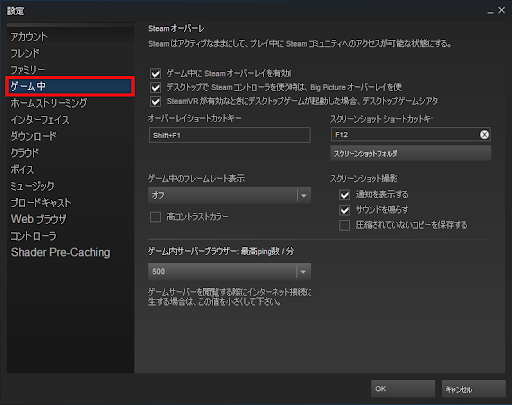Toggle 通知を表示する screenshot option

coord(345,195)
